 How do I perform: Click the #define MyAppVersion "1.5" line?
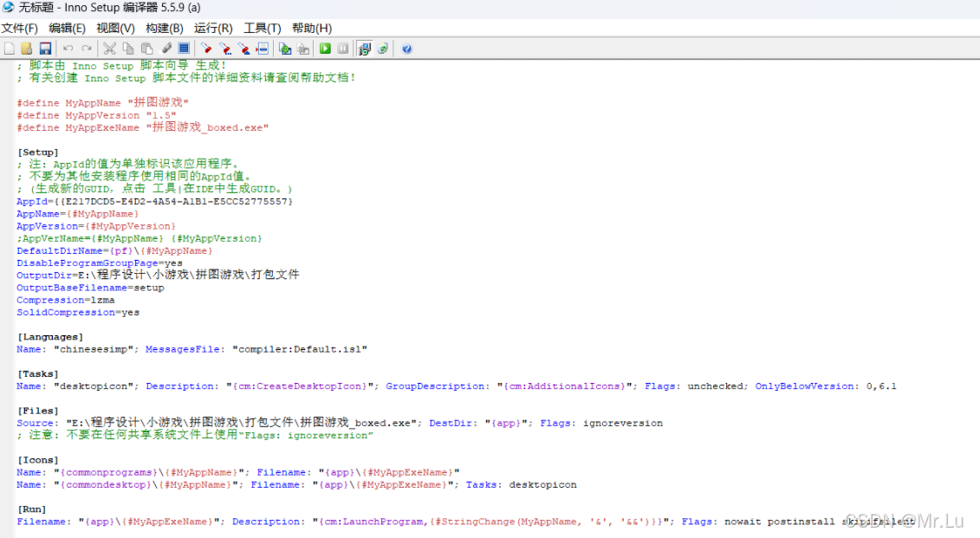(x=96, y=115)
